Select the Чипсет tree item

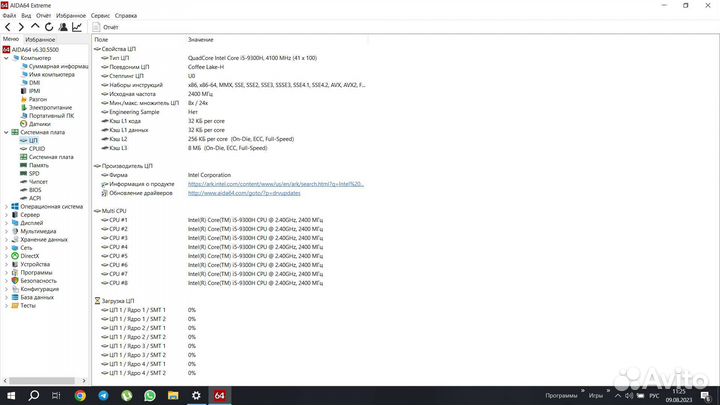click(34, 182)
